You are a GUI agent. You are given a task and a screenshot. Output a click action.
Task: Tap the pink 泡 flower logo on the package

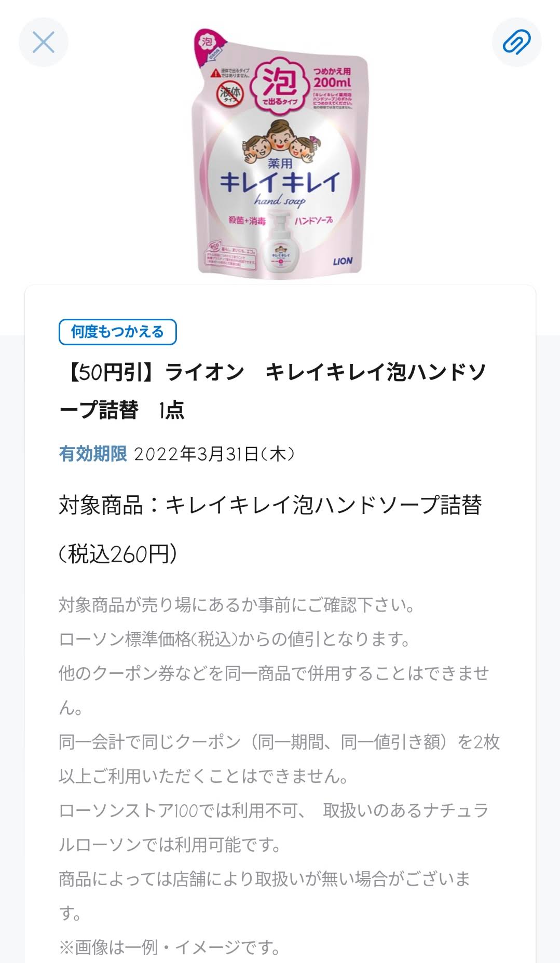tap(280, 84)
